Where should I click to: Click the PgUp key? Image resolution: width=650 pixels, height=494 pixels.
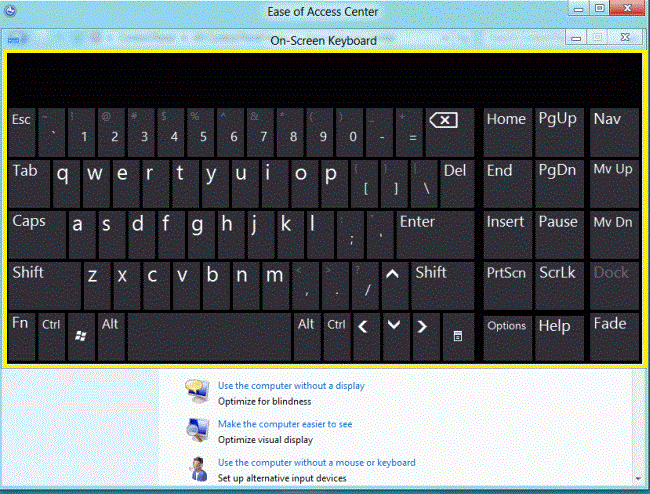click(559, 133)
